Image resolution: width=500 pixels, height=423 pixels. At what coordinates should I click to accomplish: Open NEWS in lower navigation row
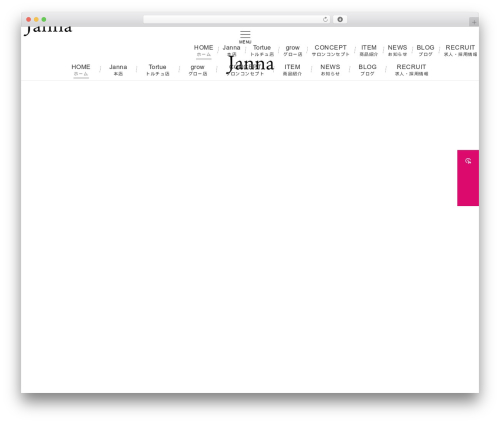click(x=330, y=70)
